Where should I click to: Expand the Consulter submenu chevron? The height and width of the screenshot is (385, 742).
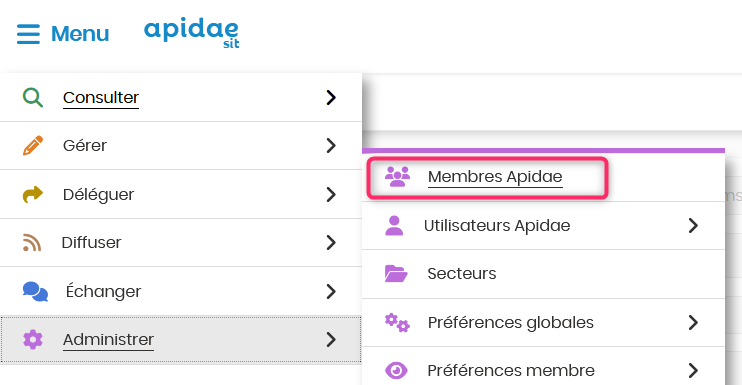[331, 97]
